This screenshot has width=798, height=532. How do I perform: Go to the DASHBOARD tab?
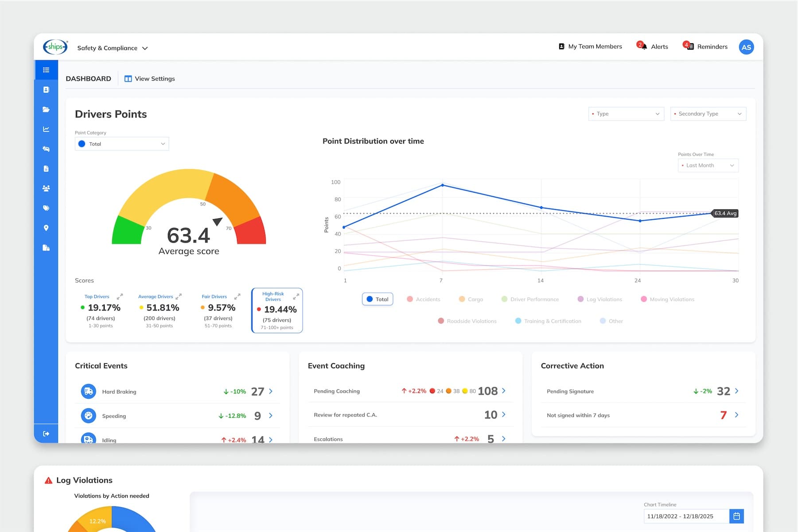(89, 79)
